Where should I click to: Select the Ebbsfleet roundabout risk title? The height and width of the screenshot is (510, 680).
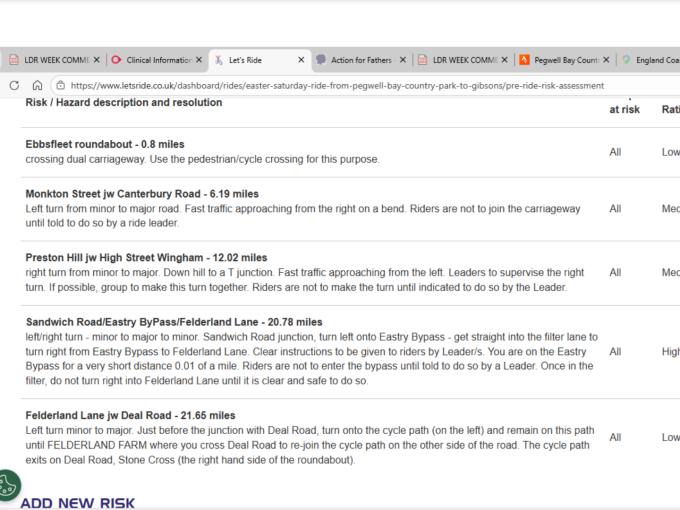[105, 145]
